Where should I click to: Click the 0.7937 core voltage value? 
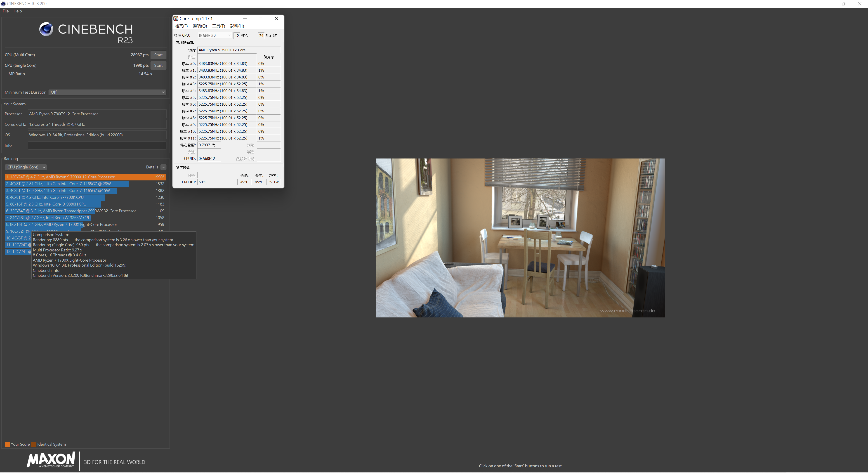209,145
